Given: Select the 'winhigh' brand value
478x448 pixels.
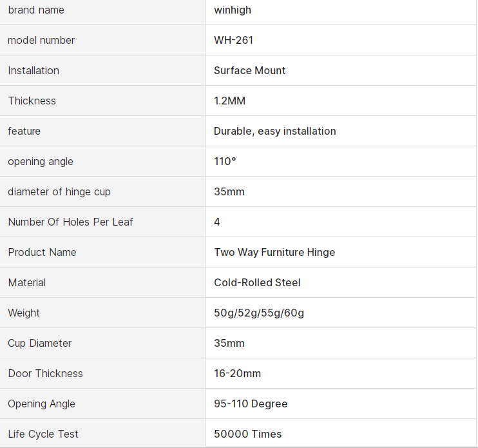Looking at the screenshot, I should pyautogui.click(x=233, y=10).
